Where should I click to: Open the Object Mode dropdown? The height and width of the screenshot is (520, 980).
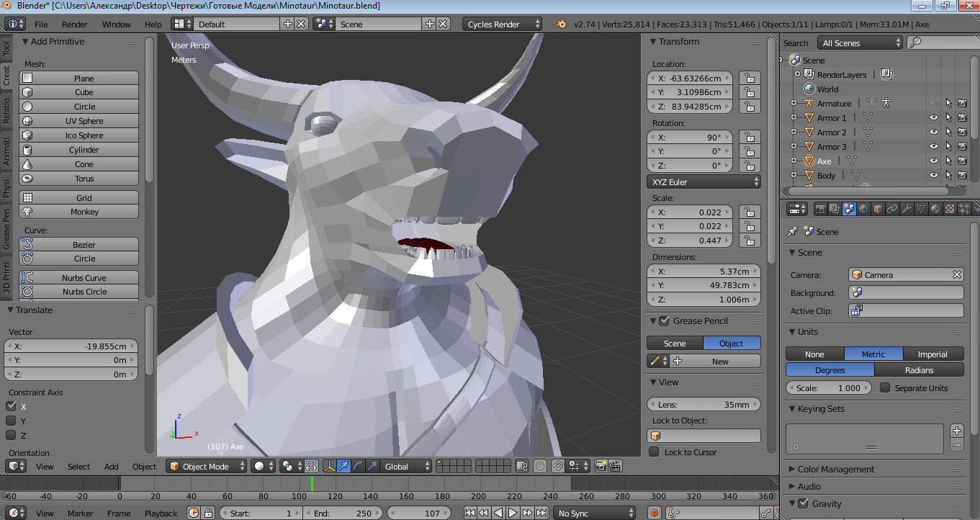click(x=205, y=466)
